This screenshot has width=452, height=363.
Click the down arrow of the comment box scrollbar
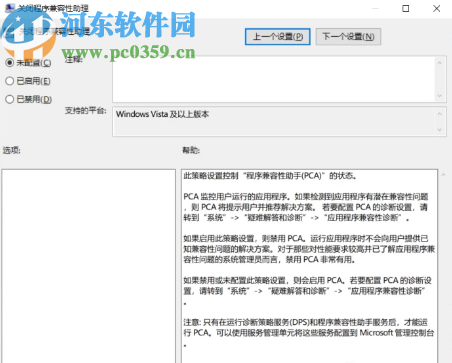pyautogui.click(x=440, y=96)
